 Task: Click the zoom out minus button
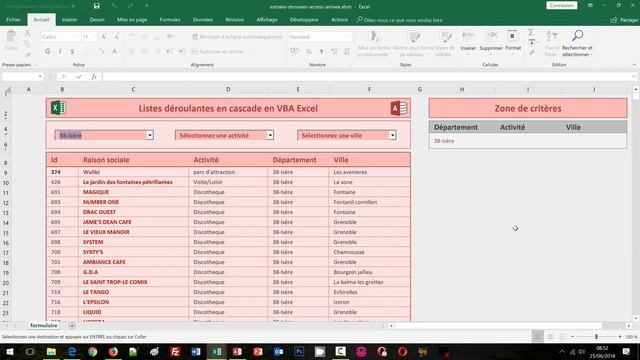pos(572,337)
